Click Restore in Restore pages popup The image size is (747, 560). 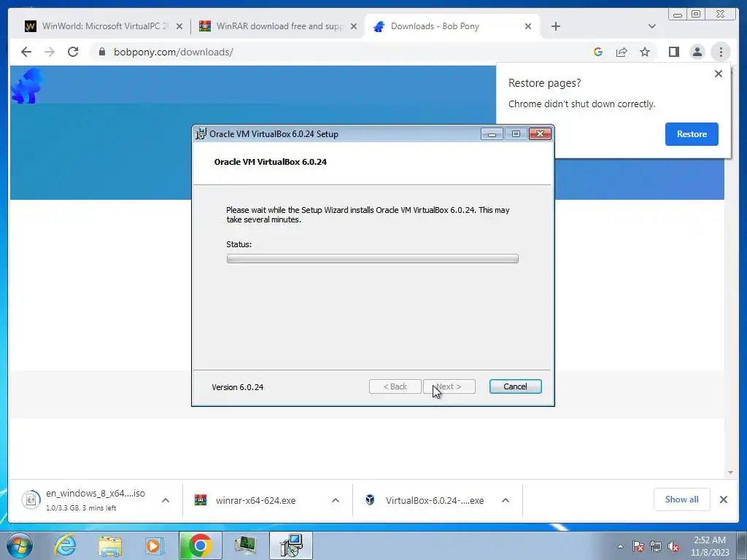click(692, 134)
